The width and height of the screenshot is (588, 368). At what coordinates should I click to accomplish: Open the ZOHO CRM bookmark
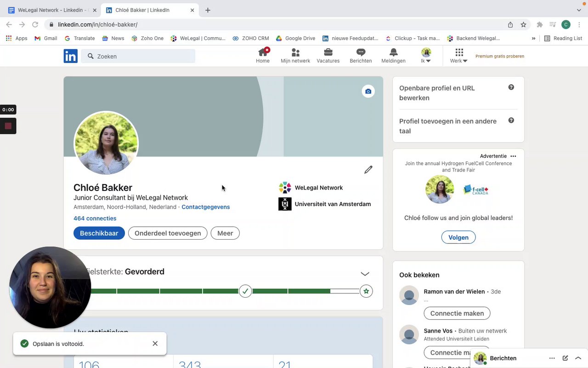coord(251,38)
